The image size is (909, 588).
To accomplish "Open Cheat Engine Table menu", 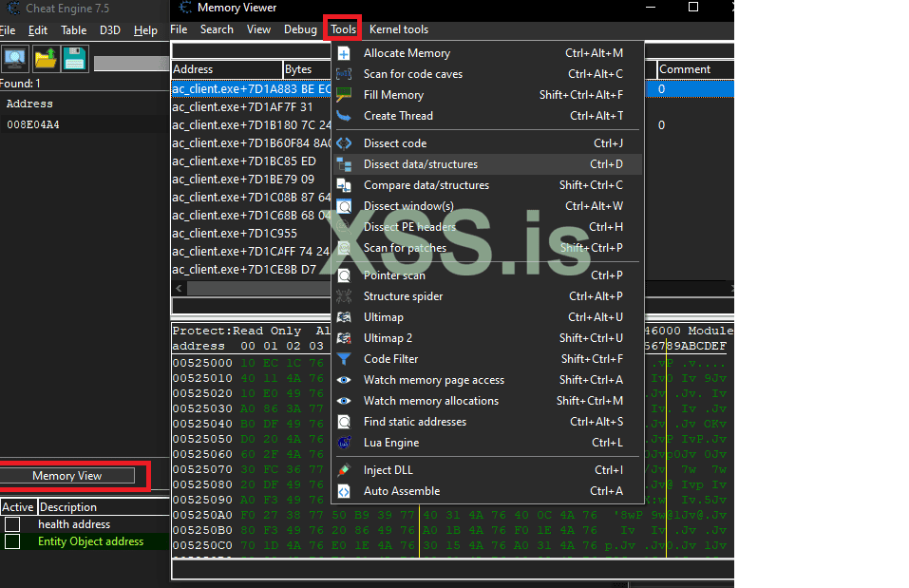I will [x=74, y=30].
